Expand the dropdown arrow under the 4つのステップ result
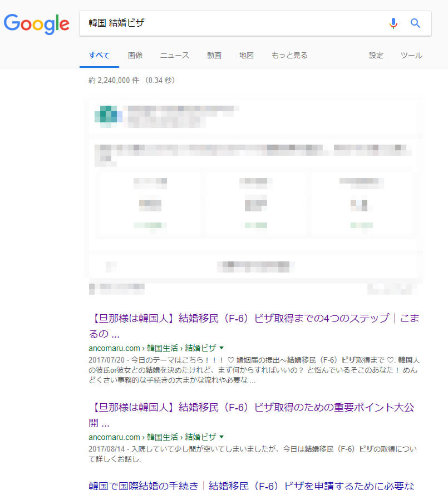This screenshot has height=490, width=448. tap(221, 348)
